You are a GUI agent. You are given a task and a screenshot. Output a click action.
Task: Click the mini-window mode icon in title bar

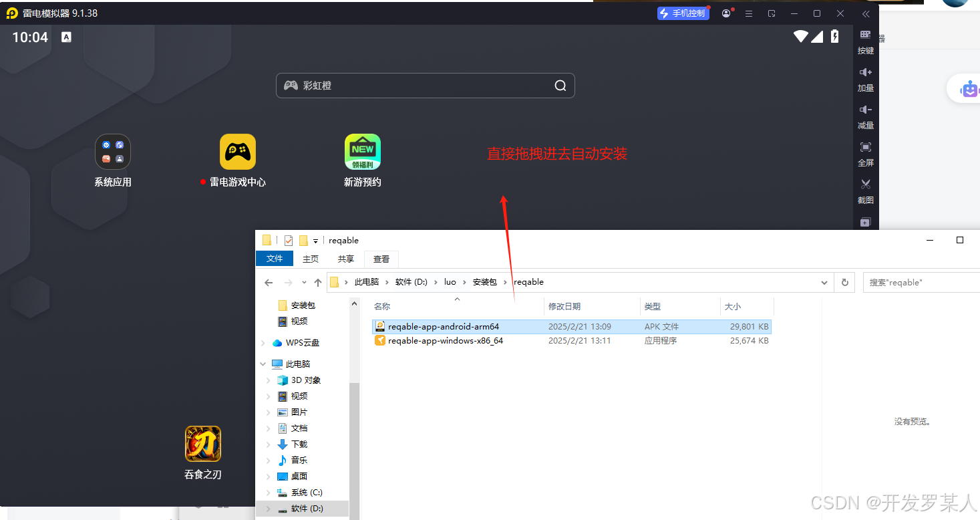(772, 13)
